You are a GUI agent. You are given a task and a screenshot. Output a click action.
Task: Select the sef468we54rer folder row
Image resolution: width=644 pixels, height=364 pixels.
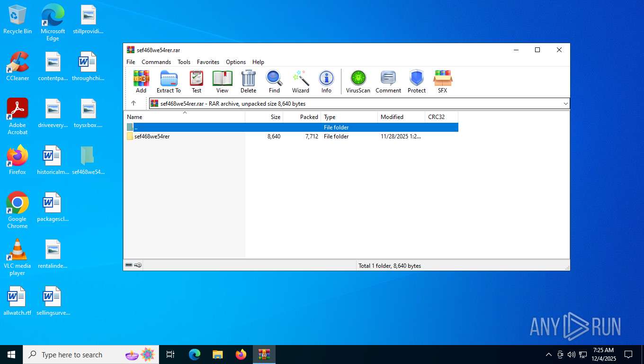pos(291,136)
